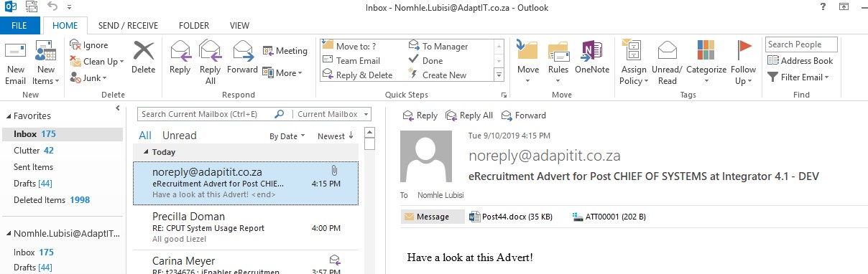Open the Current Mailbox scope dropdown
The width and height of the screenshot is (868, 274).
(x=333, y=114)
